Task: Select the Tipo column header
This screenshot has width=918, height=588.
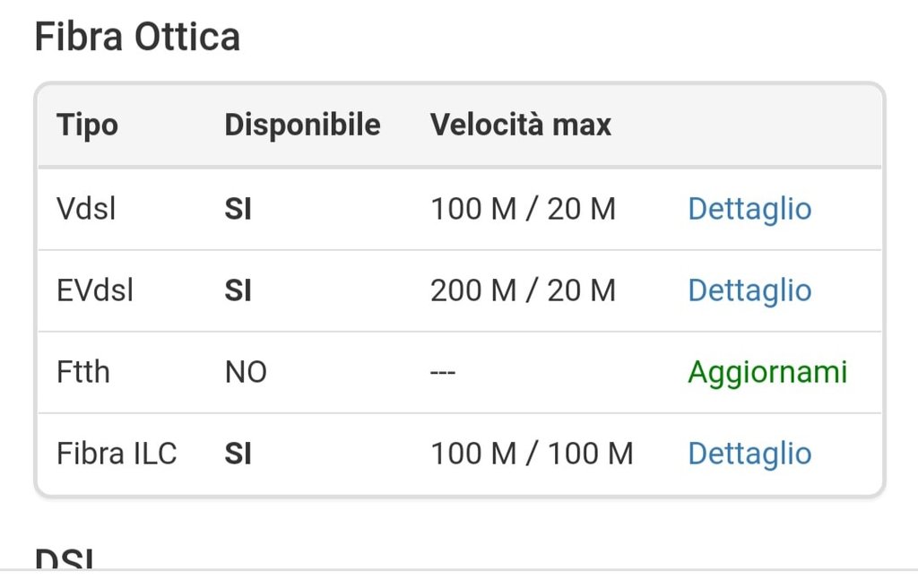Action: coord(87,125)
